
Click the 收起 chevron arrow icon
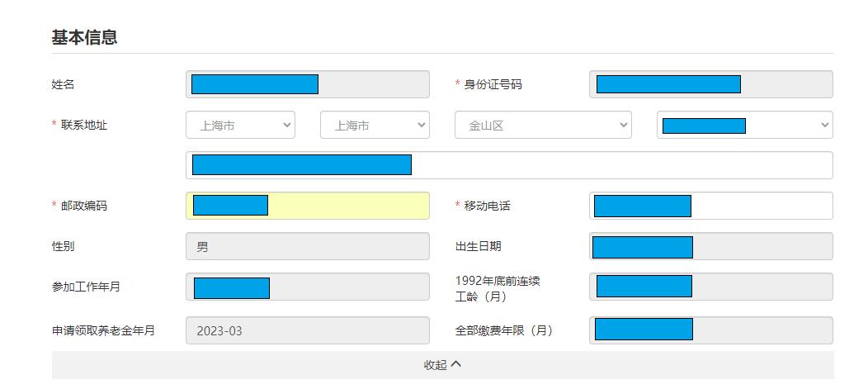click(x=456, y=364)
